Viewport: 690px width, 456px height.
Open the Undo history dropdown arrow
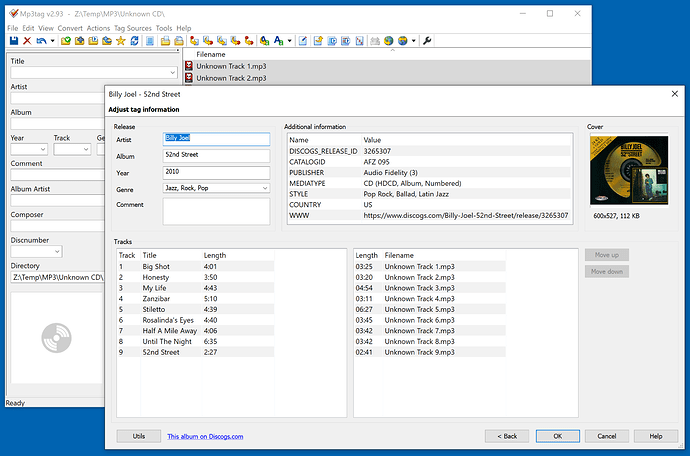pyautogui.click(x=52, y=41)
